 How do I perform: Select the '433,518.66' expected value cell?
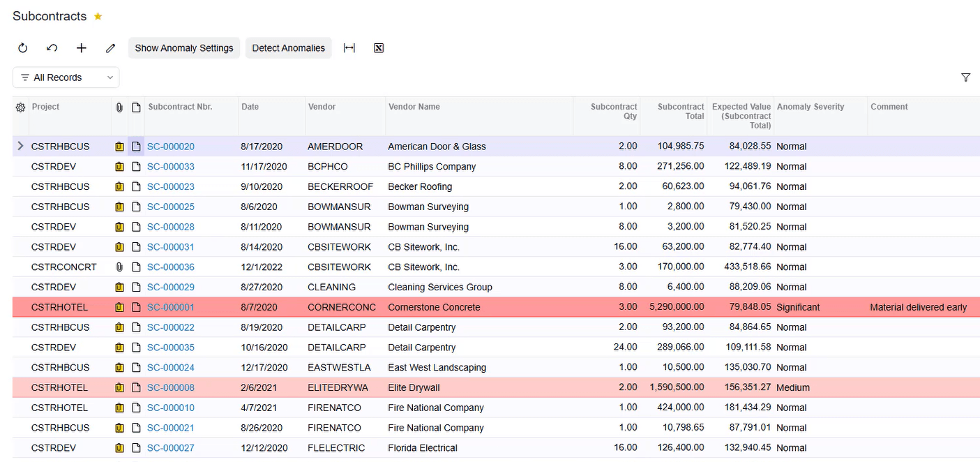coord(741,267)
